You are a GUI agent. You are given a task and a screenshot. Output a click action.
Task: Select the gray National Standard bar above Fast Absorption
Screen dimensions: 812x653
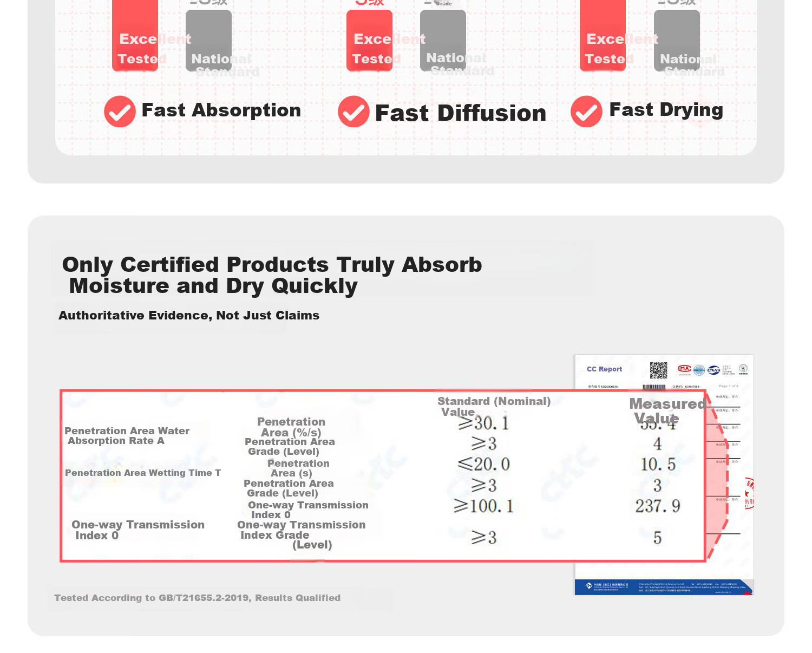tap(208, 40)
